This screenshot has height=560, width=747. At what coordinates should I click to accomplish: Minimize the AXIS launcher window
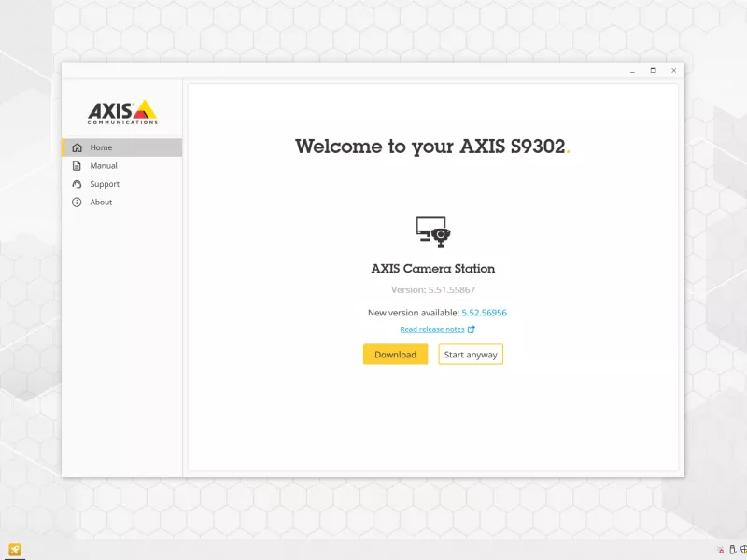click(633, 71)
